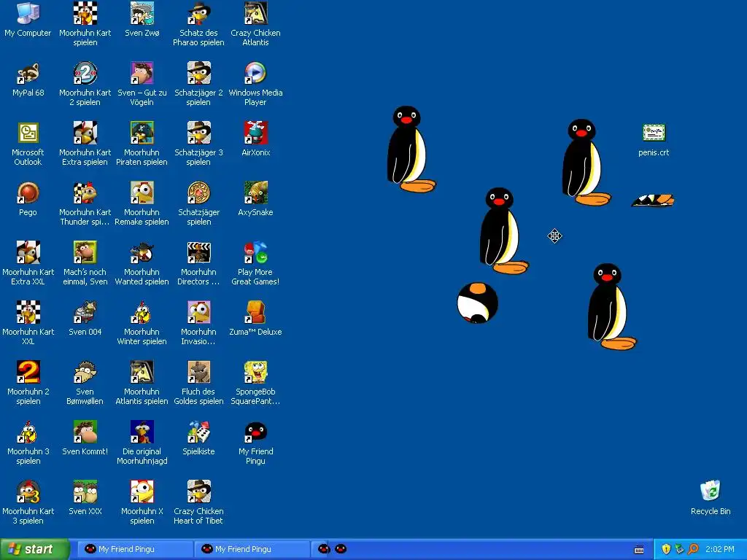Select the SpongeBob SquarePants shortcut

255,372
